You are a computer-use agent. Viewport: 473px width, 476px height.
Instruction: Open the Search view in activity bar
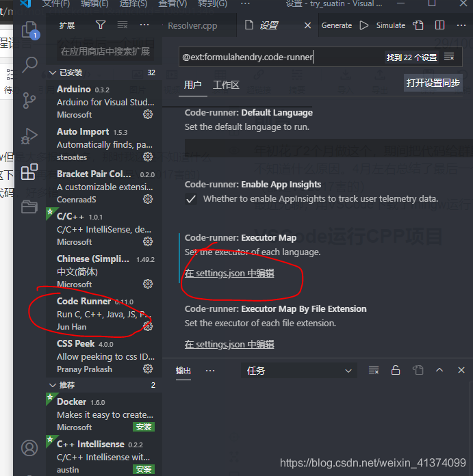(x=29, y=65)
